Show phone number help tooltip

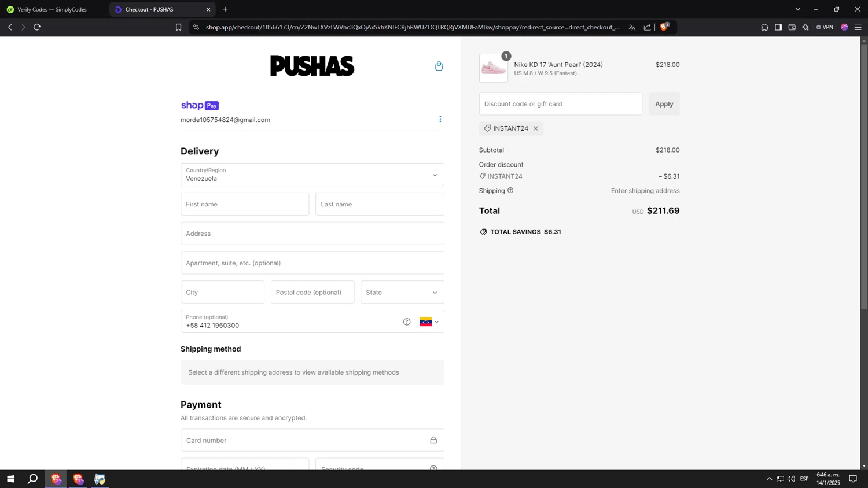[407, 321]
